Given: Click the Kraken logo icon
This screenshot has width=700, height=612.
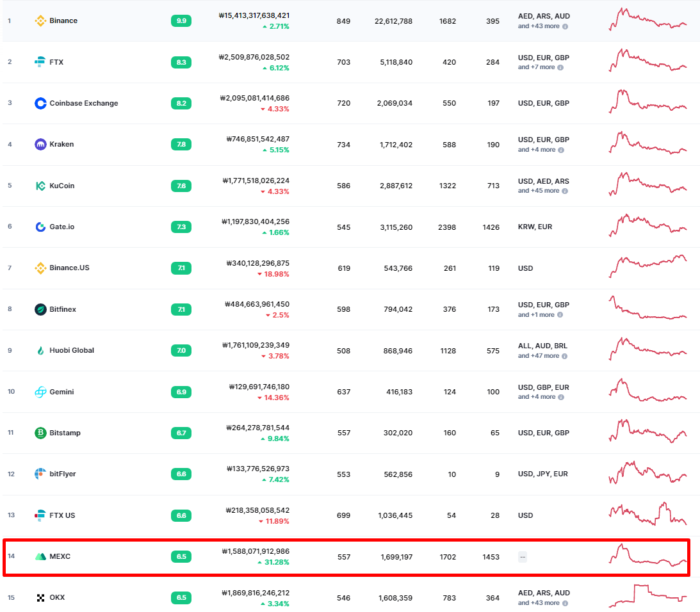Looking at the screenshot, I should coord(40,144).
